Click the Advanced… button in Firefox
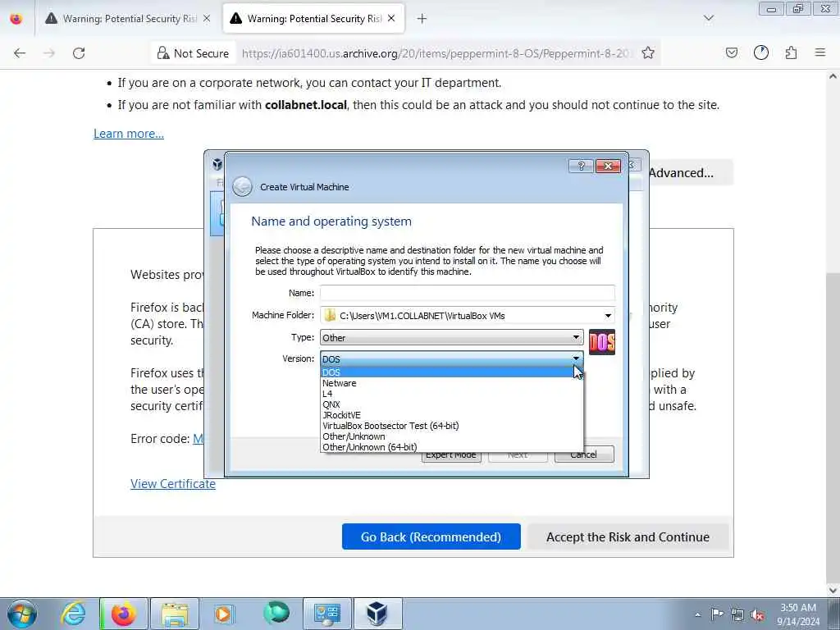The width and height of the screenshot is (840, 630). pos(691,173)
